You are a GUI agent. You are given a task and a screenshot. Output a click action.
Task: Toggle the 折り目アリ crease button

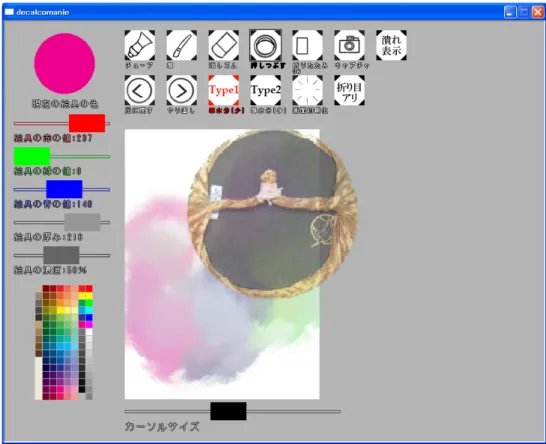click(349, 90)
